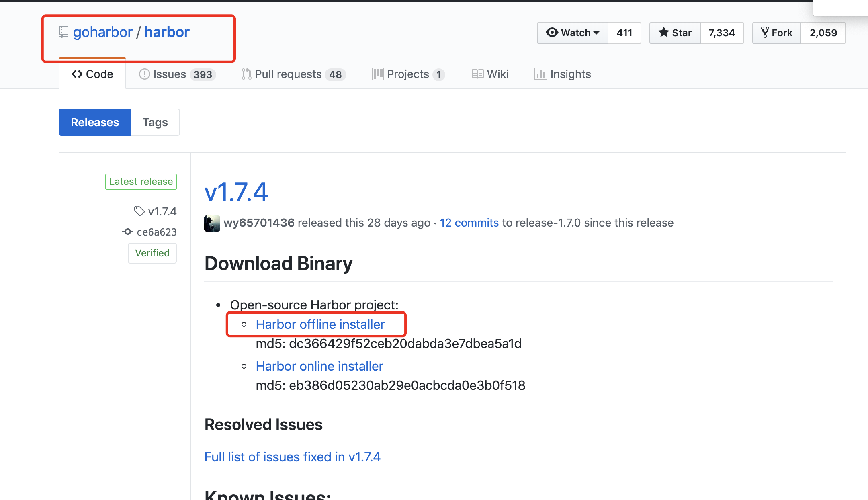Open Projects board tab
Image resolution: width=868 pixels, height=500 pixels.
(x=408, y=74)
